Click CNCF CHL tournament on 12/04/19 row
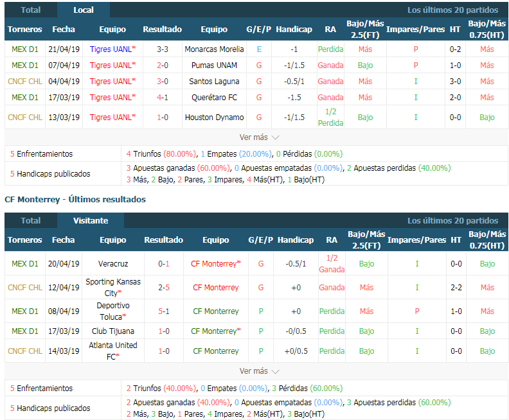The image size is (509, 420). click(x=25, y=287)
